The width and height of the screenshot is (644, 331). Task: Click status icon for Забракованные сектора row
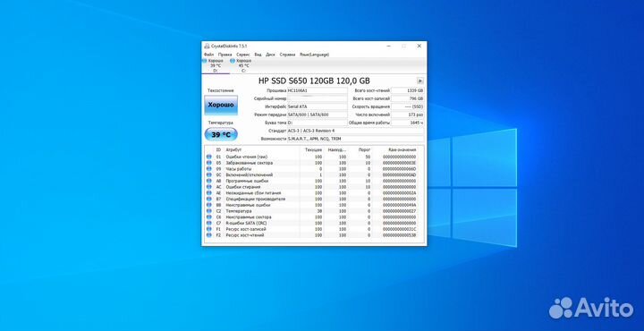(x=208, y=163)
